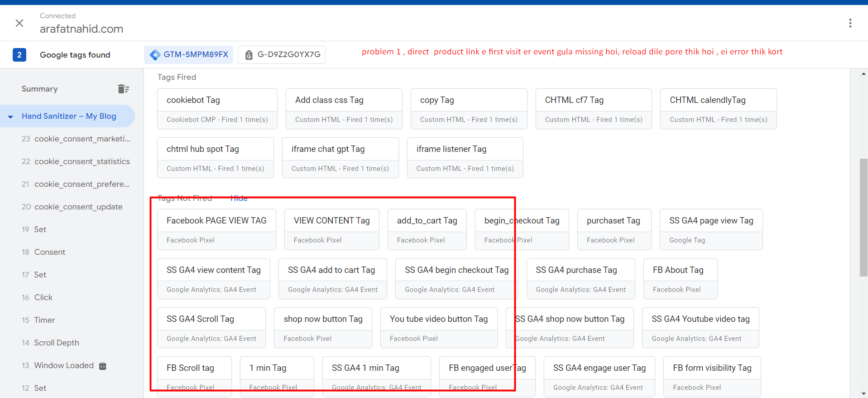
Task: Click the scrollbar up arrow
Action: (863, 73)
